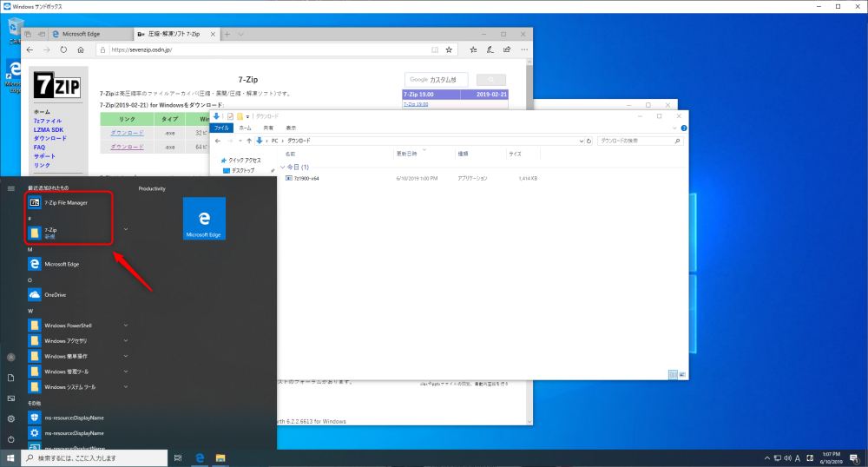Screen dimensions: 868x467
Task: Open Microsoft Edge in the Start app list
Action: (x=61, y=264)
